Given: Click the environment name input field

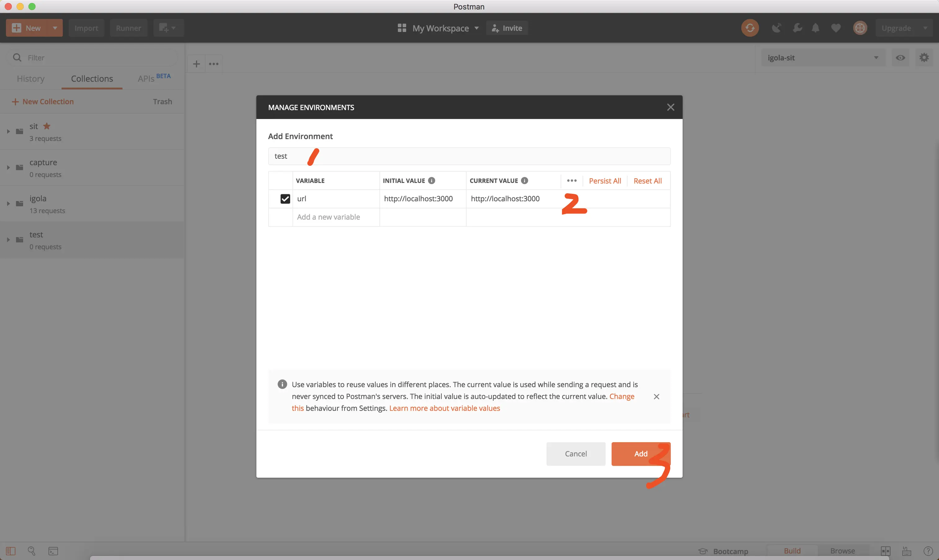Looking at the screenshot, I should pyautogui.click(x=469, y=156).
